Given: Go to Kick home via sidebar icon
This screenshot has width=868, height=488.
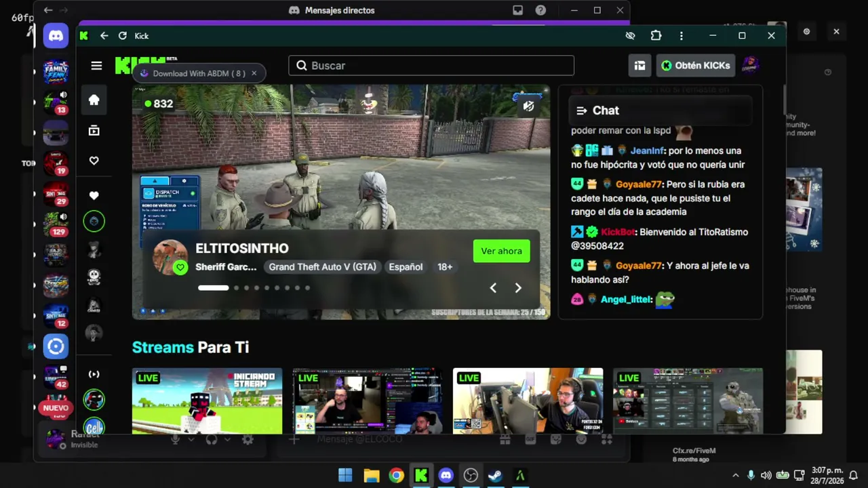Looking at the screenshot, I should [x=94, y=100].
